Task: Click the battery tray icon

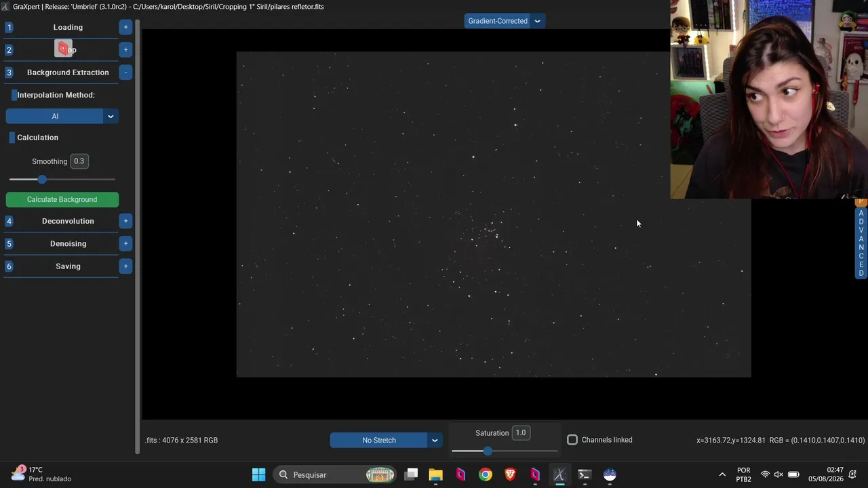Action: click(793, 474)
